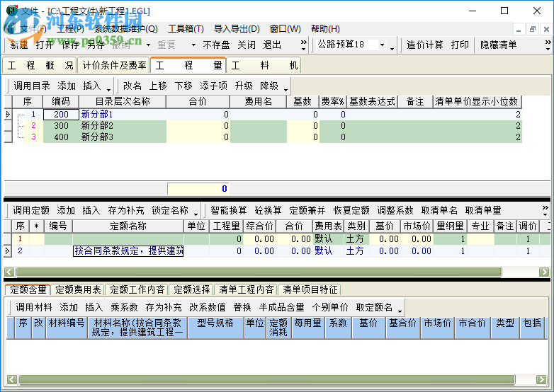Click 升级 in the directory toolbar
Image resolution: width=554 pixels, height=392 pixels.
click(x=244, y=86)
